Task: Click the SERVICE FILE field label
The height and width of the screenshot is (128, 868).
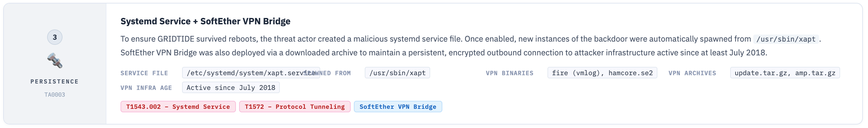Action: [144, 73]
